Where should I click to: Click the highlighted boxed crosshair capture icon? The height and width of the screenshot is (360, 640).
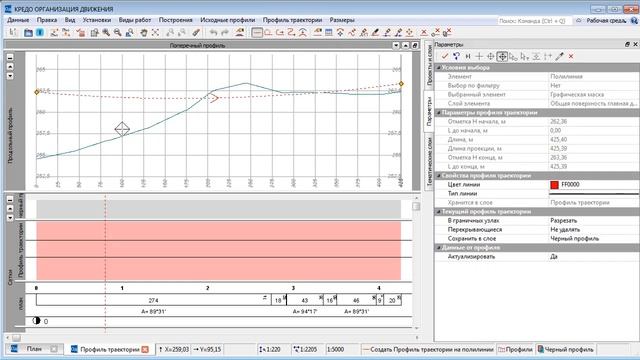(x=502, y=56)
